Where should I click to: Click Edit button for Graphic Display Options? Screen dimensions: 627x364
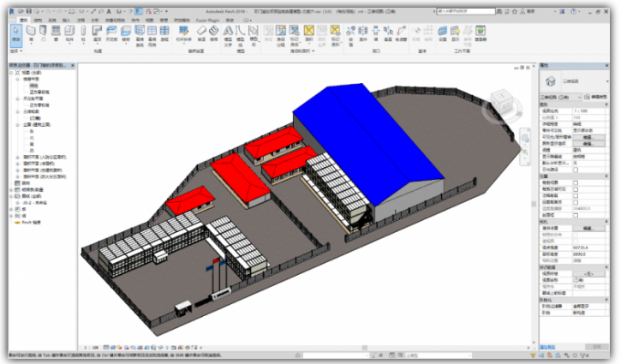[x=588, y=144]
